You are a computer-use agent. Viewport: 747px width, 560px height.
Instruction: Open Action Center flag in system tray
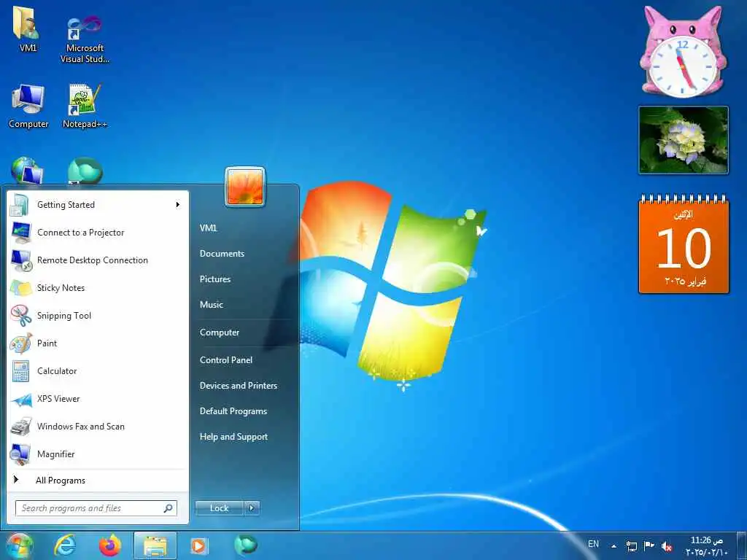[649, 545]
